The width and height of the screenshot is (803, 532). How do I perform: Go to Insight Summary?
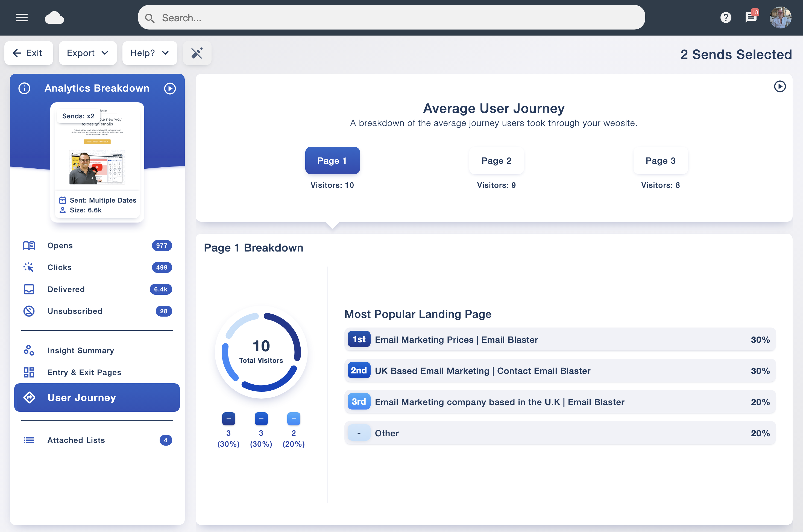point(97,350)
